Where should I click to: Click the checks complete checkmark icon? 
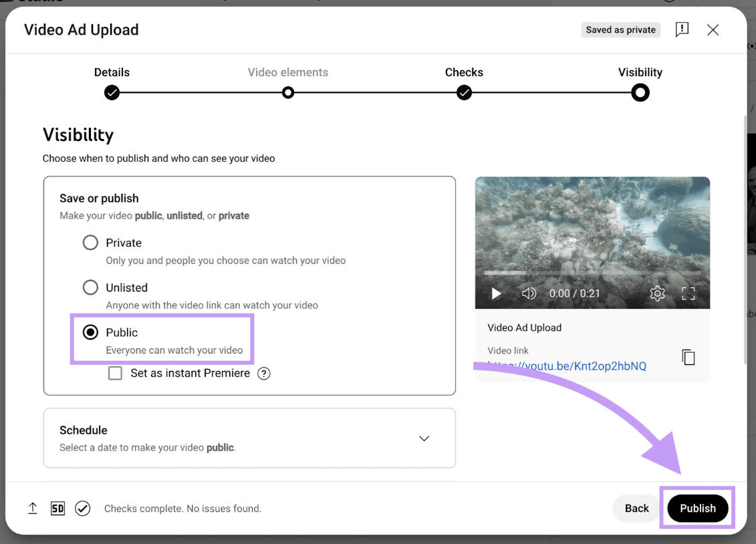pyautogui.click(x=83, y=509)
